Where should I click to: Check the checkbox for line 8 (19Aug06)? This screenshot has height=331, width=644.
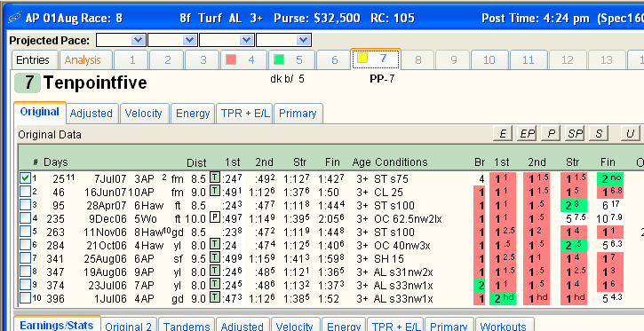[26, 272]
